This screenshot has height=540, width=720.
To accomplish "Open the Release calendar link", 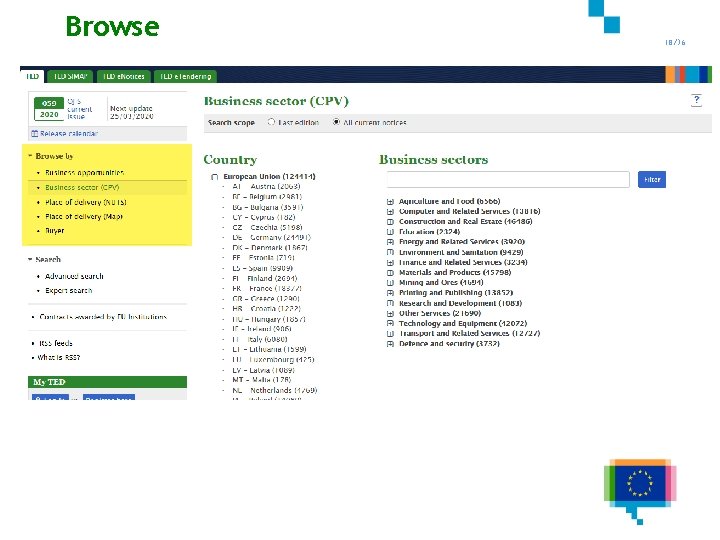I will 69,134.
